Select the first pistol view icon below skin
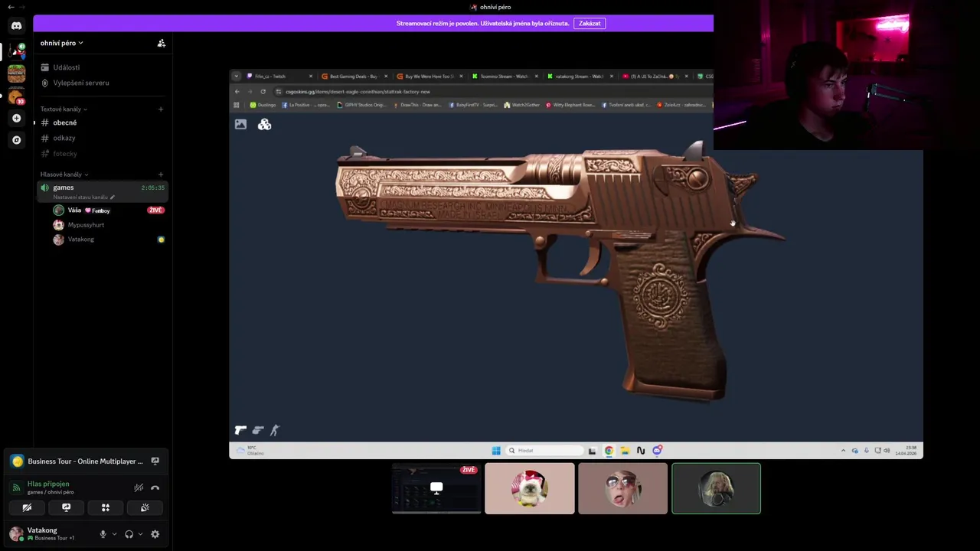980x551 pixels. pyautogui.click(x=240, y=430)
